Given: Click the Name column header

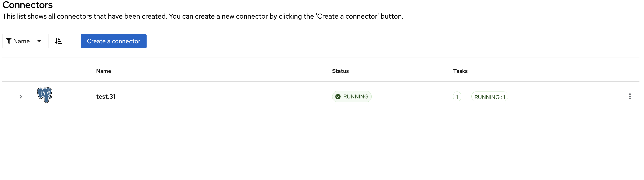Looking at the screenshot, I should (x=103, y=71).
